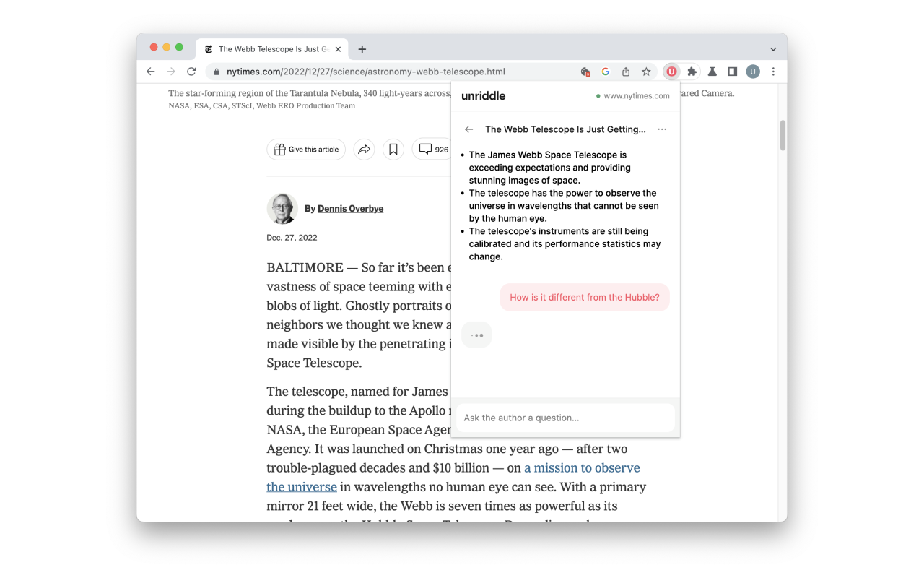Save article with bookmark icon

[393, 150]
